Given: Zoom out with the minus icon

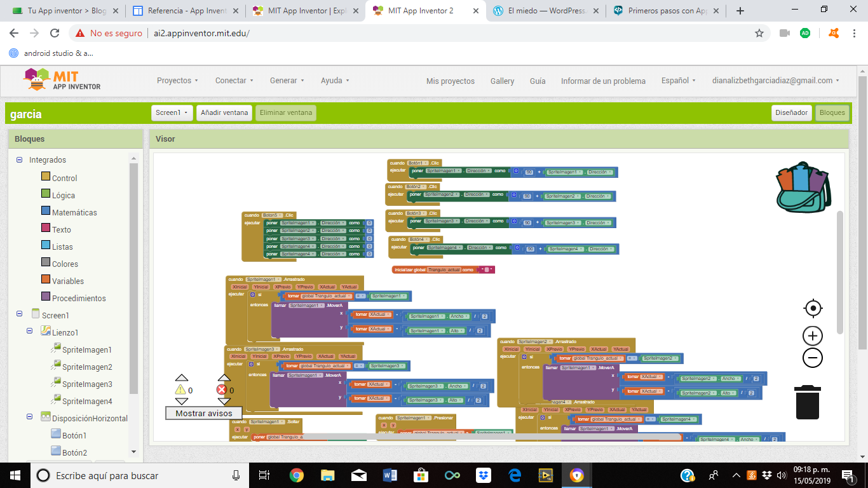Looking at the screenshot, I should [813, 358].
